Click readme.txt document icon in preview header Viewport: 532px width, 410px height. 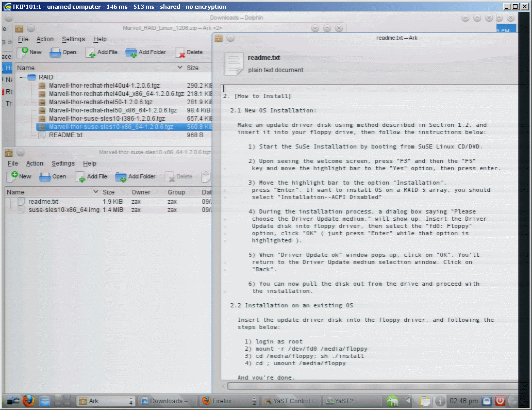pos(234,63)
